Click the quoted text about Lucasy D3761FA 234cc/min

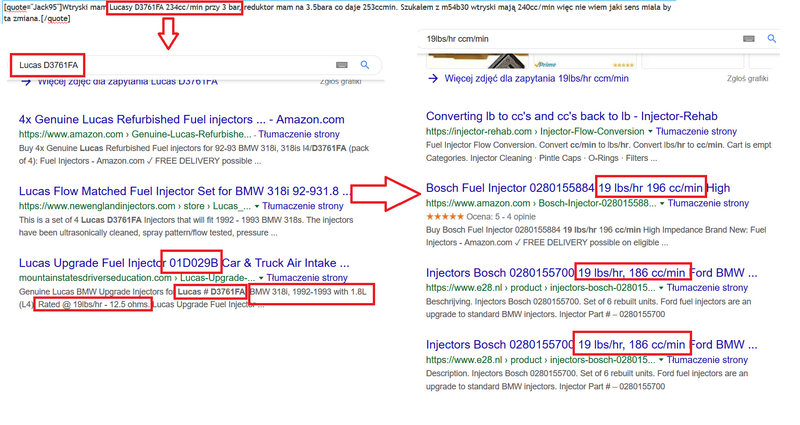point(175,8)
